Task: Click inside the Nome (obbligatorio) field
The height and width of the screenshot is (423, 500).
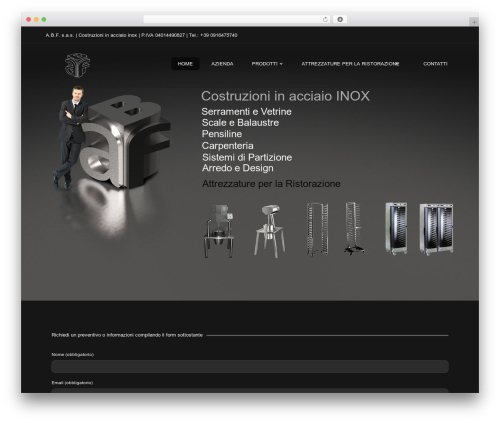Action: click(x=250, y=366)
